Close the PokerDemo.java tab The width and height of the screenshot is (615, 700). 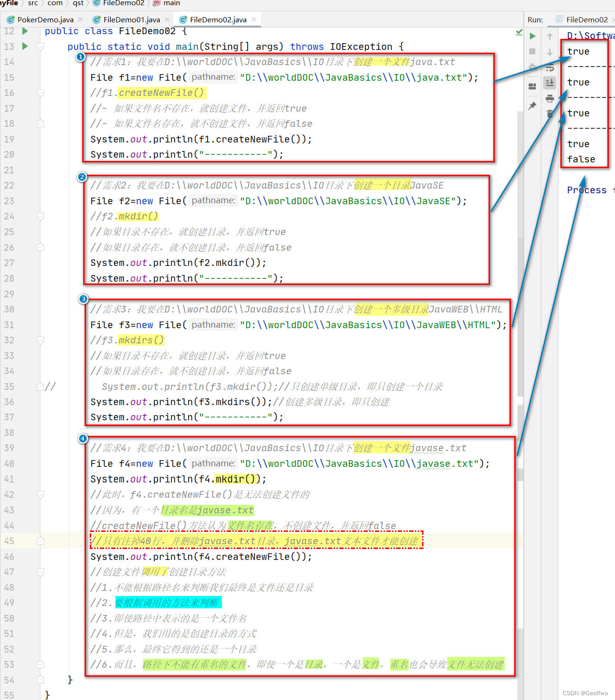(80, 19)
